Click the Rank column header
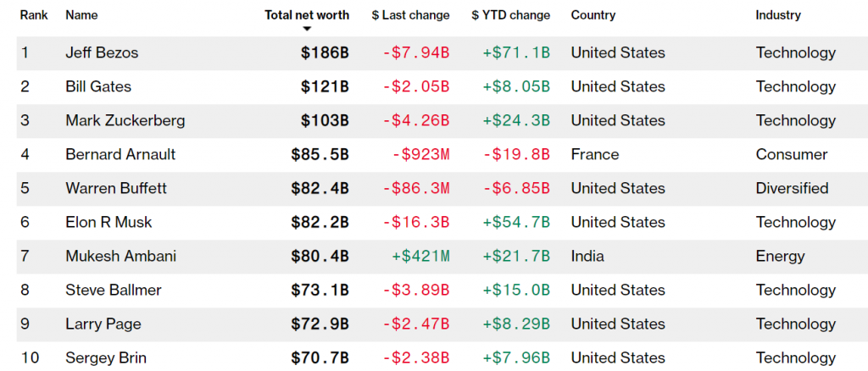The image size is (868, 371). [35, 15]
